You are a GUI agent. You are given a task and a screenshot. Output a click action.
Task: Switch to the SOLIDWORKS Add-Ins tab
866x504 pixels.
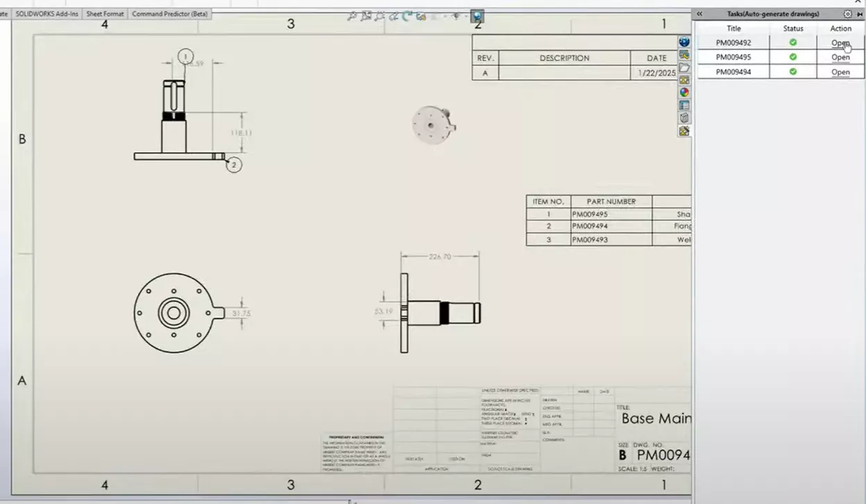[47, 14]
